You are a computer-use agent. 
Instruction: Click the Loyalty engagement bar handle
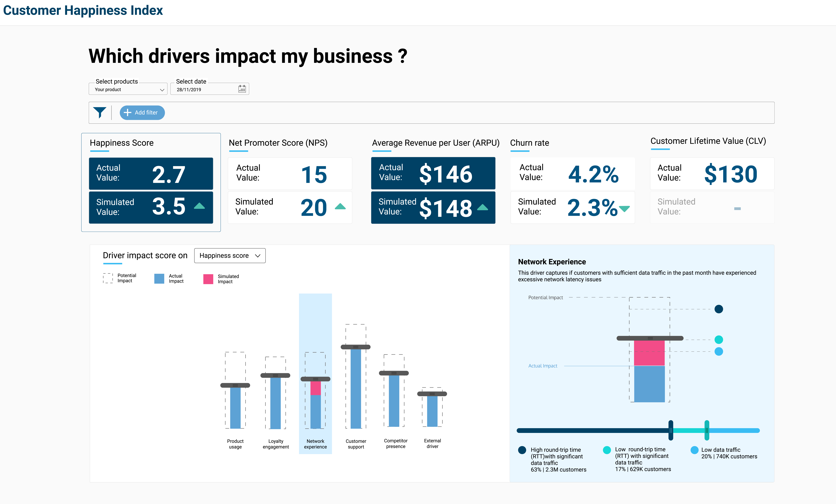(275, 376)
